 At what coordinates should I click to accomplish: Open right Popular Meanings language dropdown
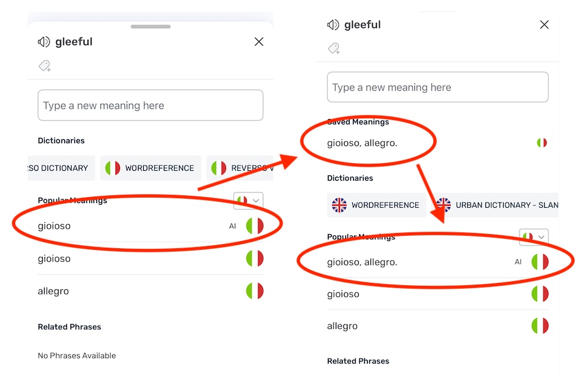point(534,237)
